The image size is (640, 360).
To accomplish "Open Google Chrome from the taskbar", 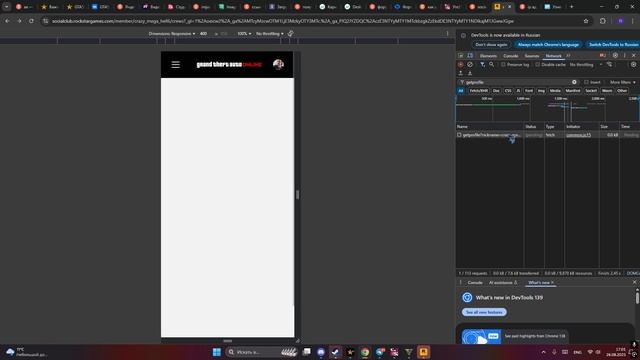I will (x=365, y=352).
